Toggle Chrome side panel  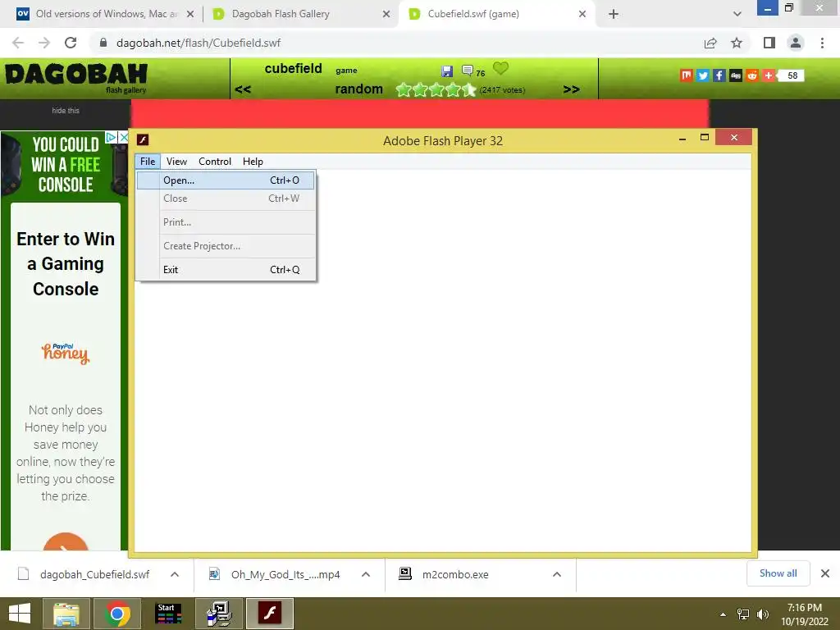coord(769,43)
